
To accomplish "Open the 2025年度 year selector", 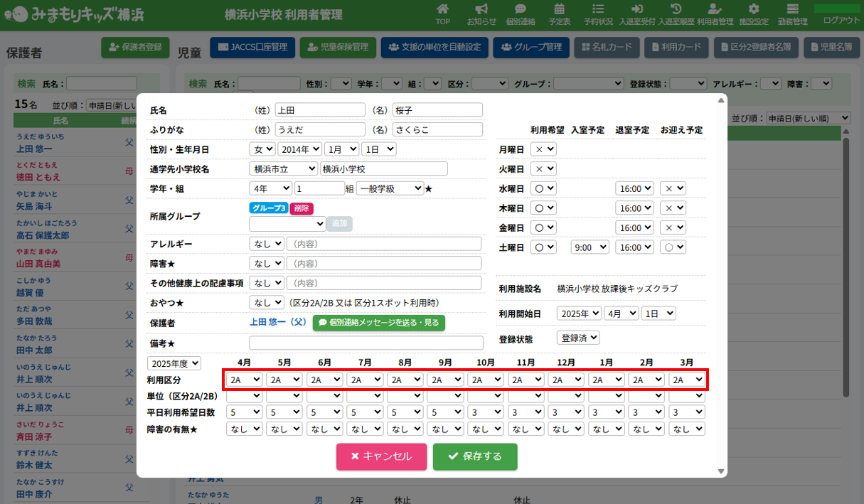I will (x=174, y=363).
